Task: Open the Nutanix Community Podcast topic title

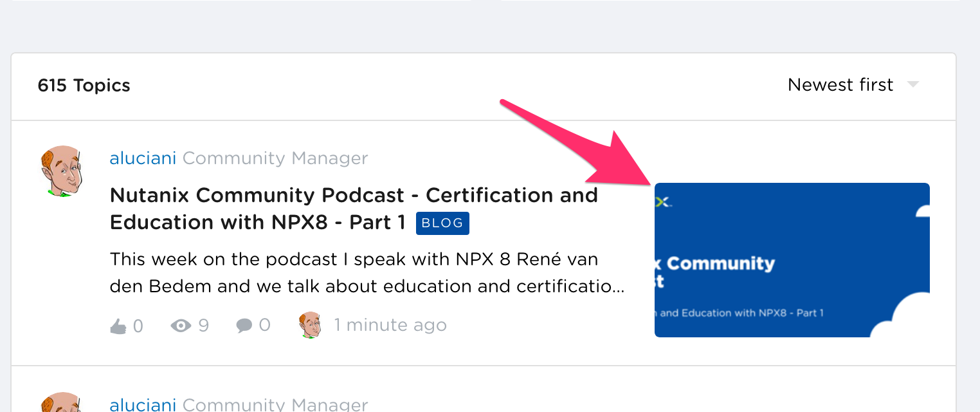Action: (354, 208)
